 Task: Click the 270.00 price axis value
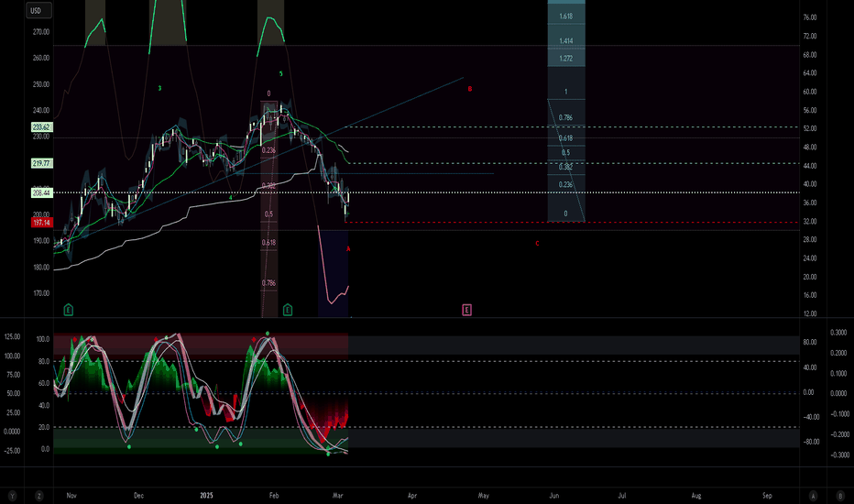[41, 32]
